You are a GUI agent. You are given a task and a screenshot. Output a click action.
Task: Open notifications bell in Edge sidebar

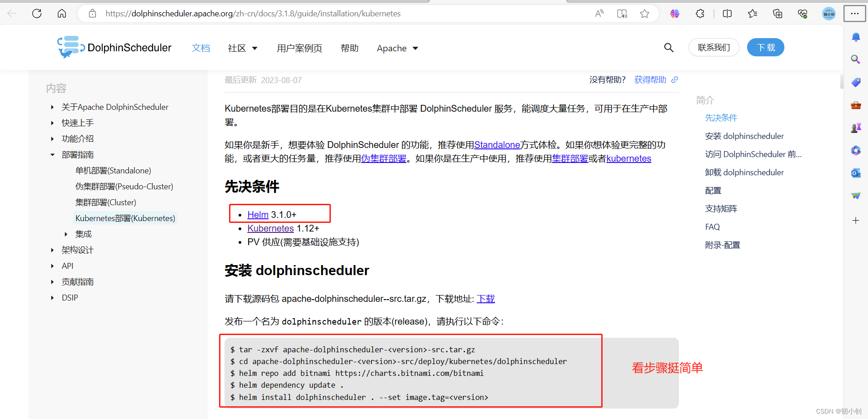pyautogui.click(x=856, y=37)
